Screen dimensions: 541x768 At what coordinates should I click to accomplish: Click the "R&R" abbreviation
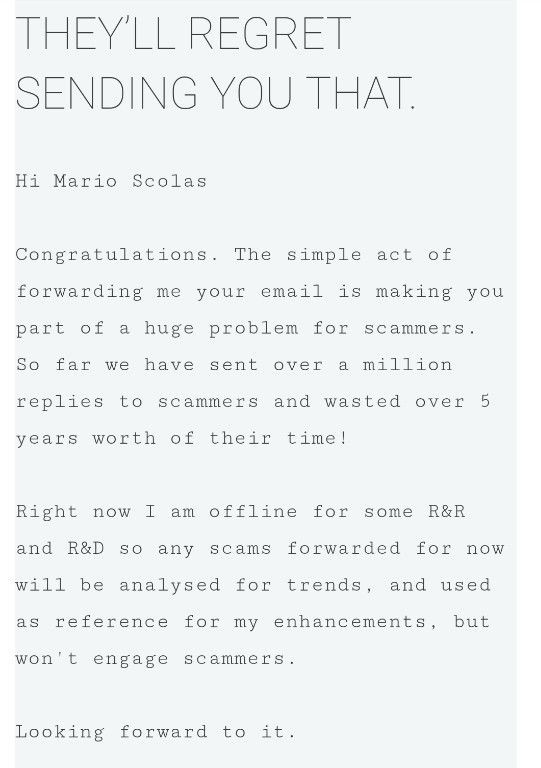click(x=447, y=512)
